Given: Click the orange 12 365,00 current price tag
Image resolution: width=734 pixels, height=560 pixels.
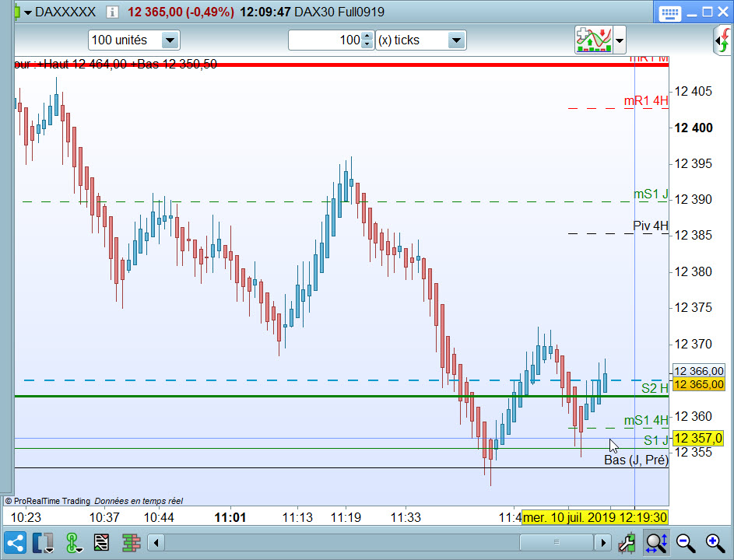Looking at the screenshot, I should 699,384.
